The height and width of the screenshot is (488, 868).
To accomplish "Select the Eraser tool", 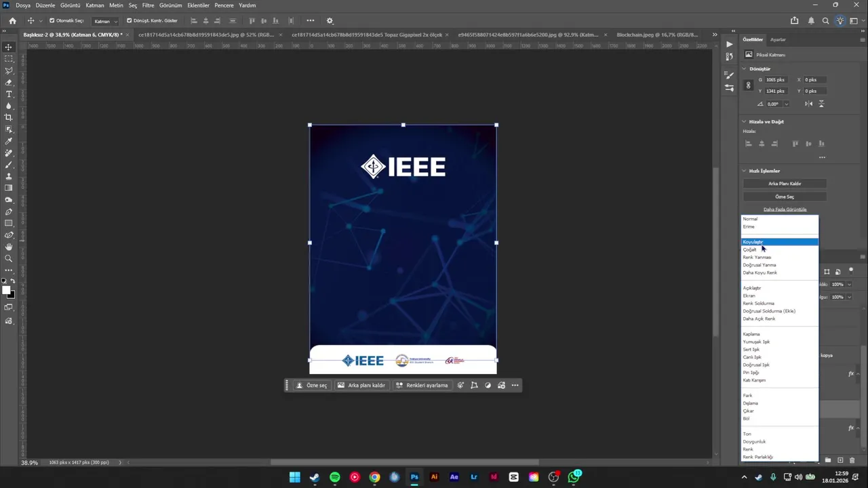I will [9, 82].
